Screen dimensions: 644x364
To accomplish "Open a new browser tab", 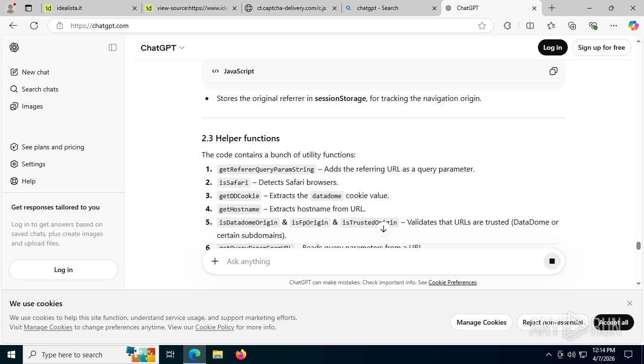I will tap(552, 8).
